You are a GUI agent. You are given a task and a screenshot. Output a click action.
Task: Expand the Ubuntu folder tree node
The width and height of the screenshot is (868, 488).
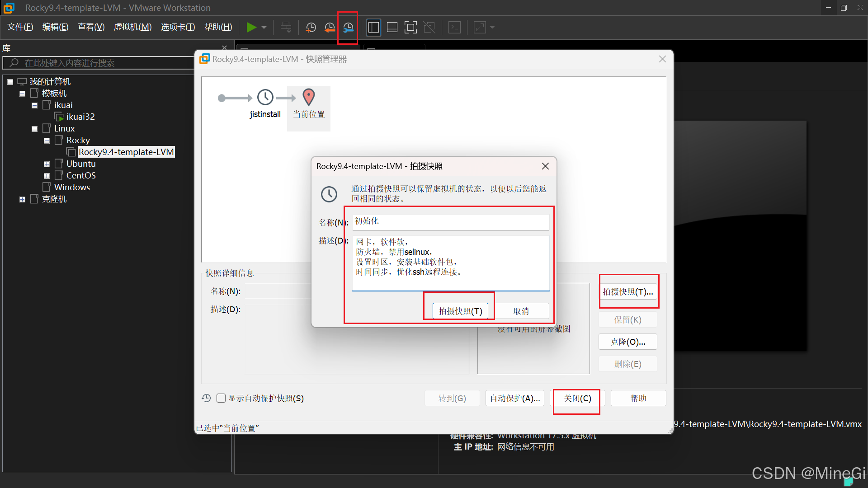coord(47,164)
